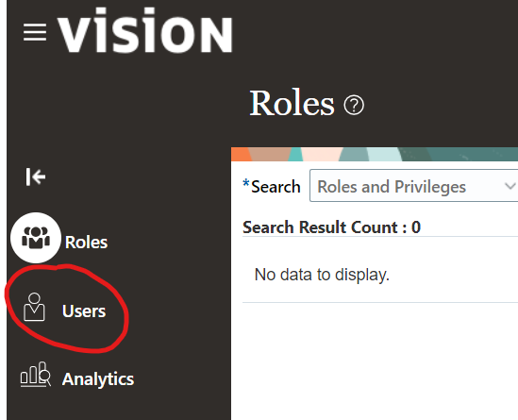The height and width of the screenshot is (420, 518).
Task: Click the teal segment of the banner
Action: (295, 155)
